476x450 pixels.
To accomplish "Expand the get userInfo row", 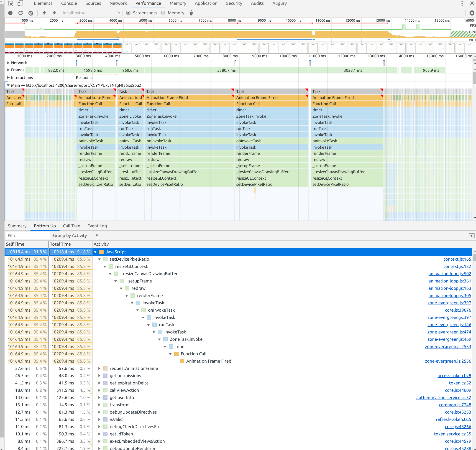I will 99,397.
